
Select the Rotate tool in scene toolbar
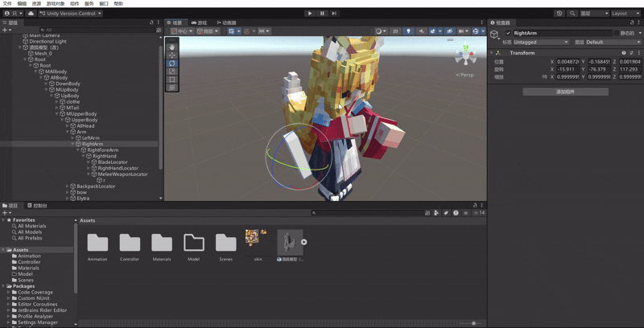(x=172, y=63)
